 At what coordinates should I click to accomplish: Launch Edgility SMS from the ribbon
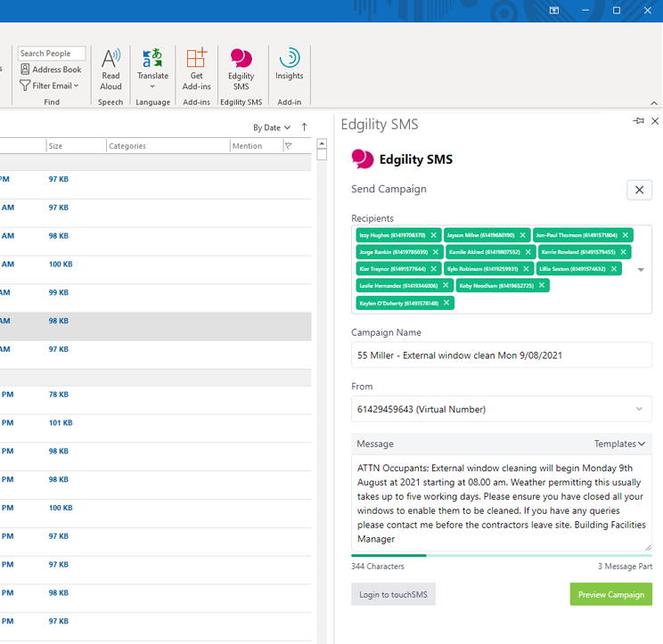(x=241, y=69)
